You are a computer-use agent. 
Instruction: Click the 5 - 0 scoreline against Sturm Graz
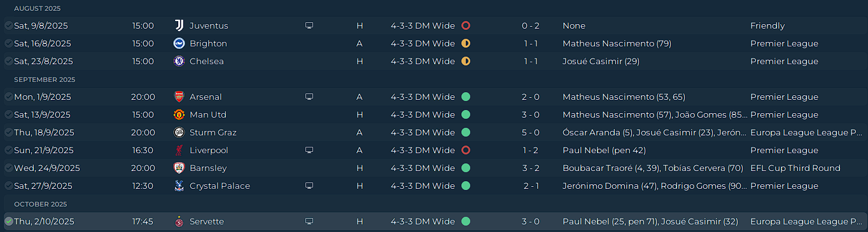pyautogui.click(x=531, y=133)
